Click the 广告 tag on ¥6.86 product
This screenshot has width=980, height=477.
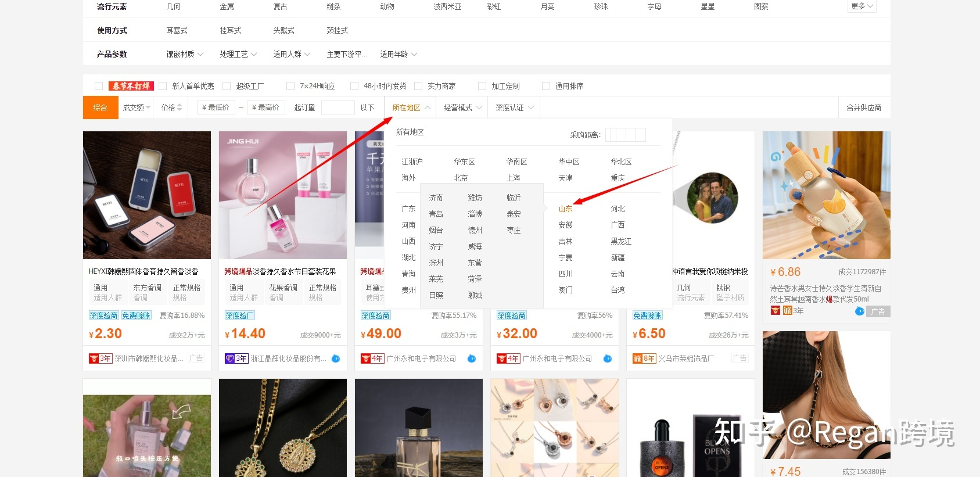[x=878, y=311]
